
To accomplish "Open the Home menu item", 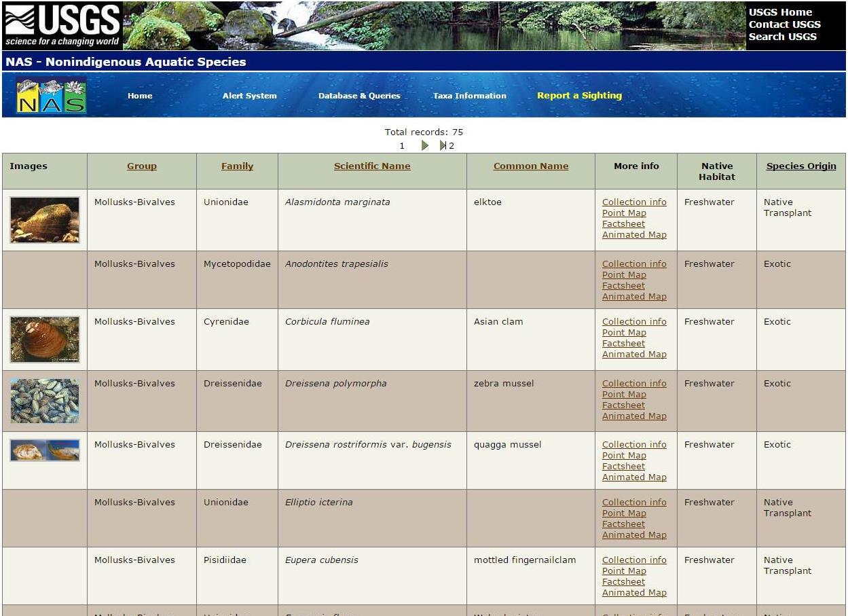I will tap(140, 96).
